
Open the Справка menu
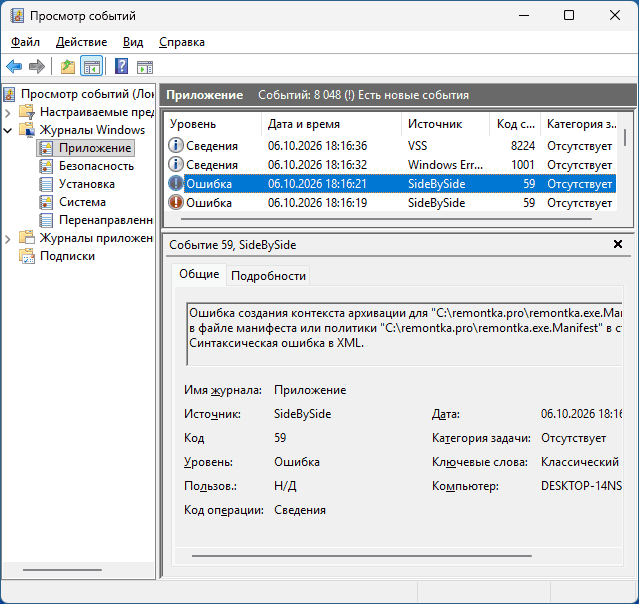[x=182, y=42]
